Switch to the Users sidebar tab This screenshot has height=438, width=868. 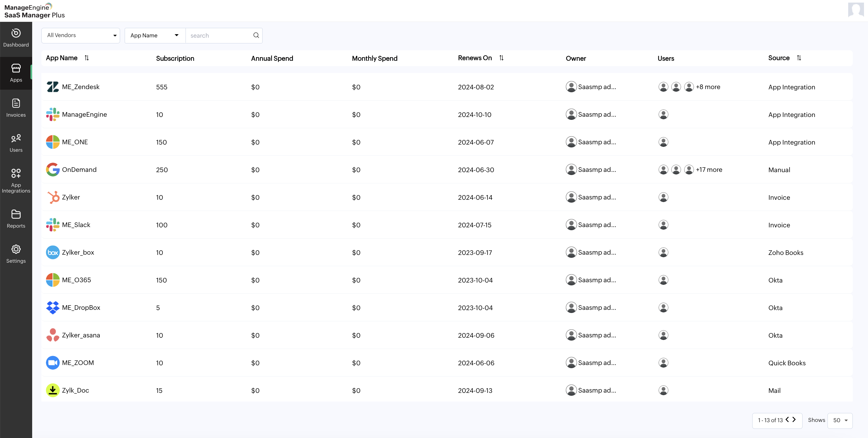[x=16, y=143]
